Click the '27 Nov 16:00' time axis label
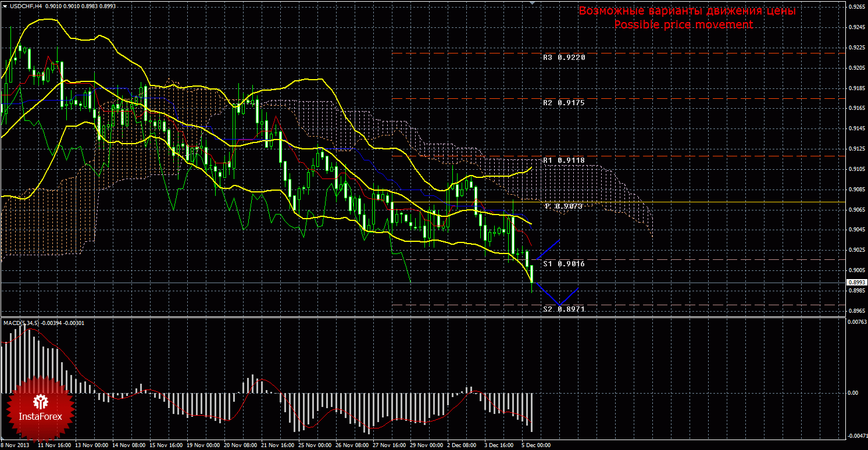Image resolution: width=868 pixels, height=450 pixels. (389, 446)
